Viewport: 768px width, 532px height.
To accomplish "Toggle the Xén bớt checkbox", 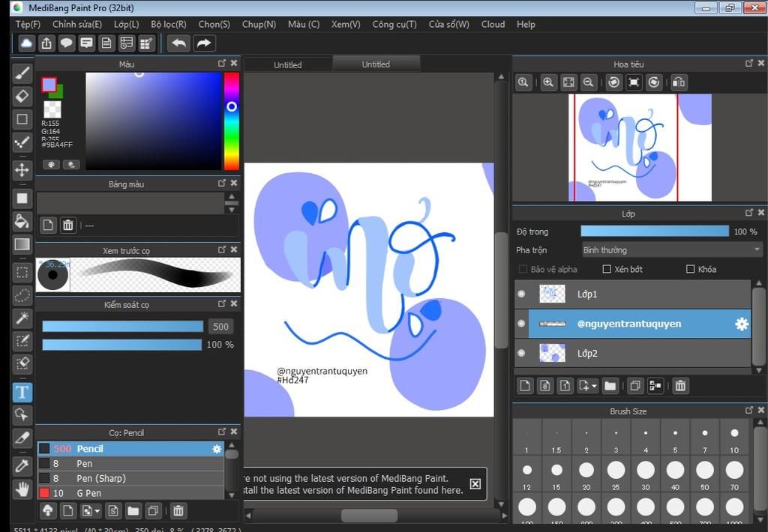I will (x=607, y=269).
